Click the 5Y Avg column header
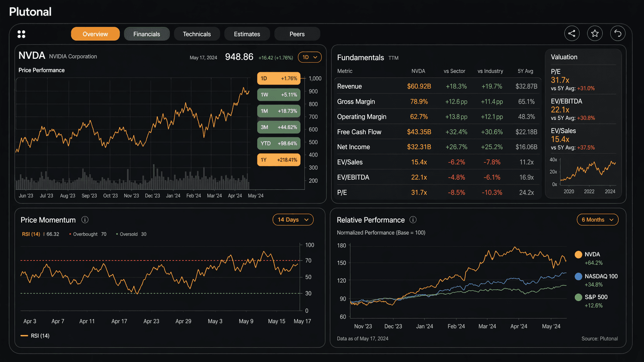Screen dimensions: 644x362 (525, 71)
